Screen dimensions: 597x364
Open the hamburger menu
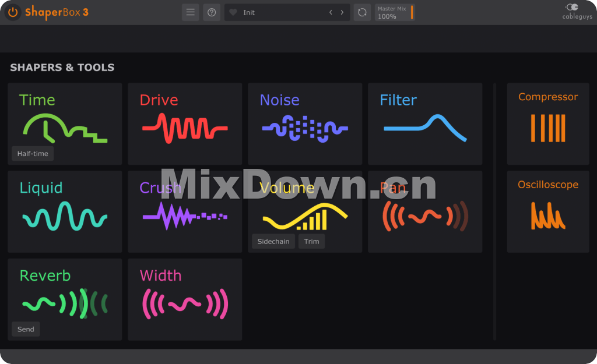(191, 13)
